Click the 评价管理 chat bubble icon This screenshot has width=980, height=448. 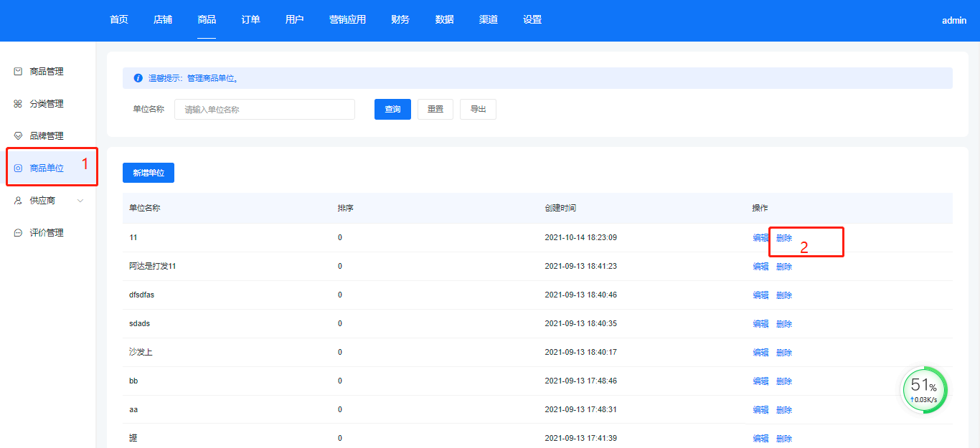coord(18,233)
